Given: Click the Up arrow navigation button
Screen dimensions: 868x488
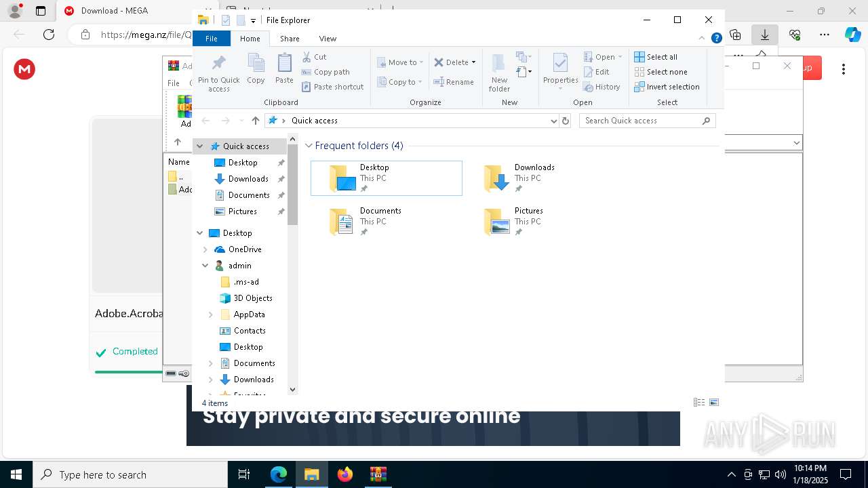Looking at the screenshot, I should click(255, 121).
